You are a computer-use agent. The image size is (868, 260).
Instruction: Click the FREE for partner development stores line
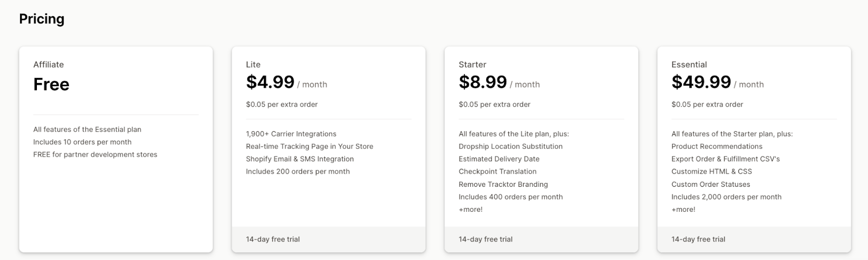pyautogui.click(x=95, y=154)
